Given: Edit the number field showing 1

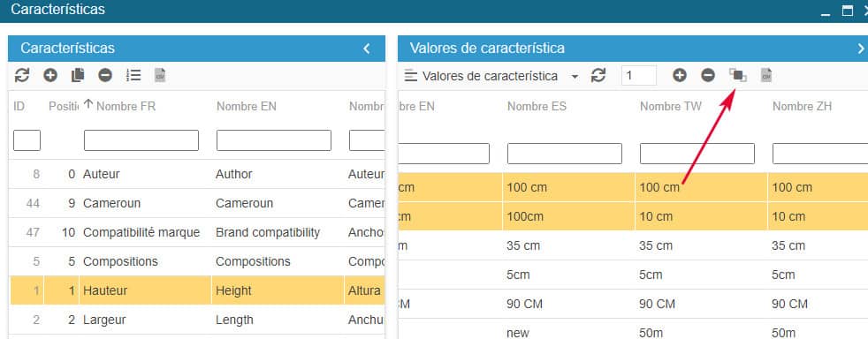Looking at the screenshot, I should coord(639,75).
